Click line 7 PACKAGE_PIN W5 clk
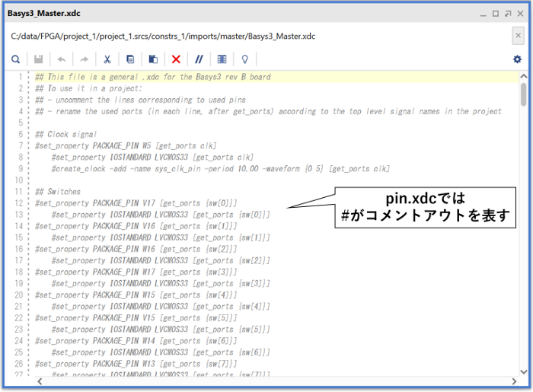This screenshot has width=533, height=392. click(x=126, y=145)
